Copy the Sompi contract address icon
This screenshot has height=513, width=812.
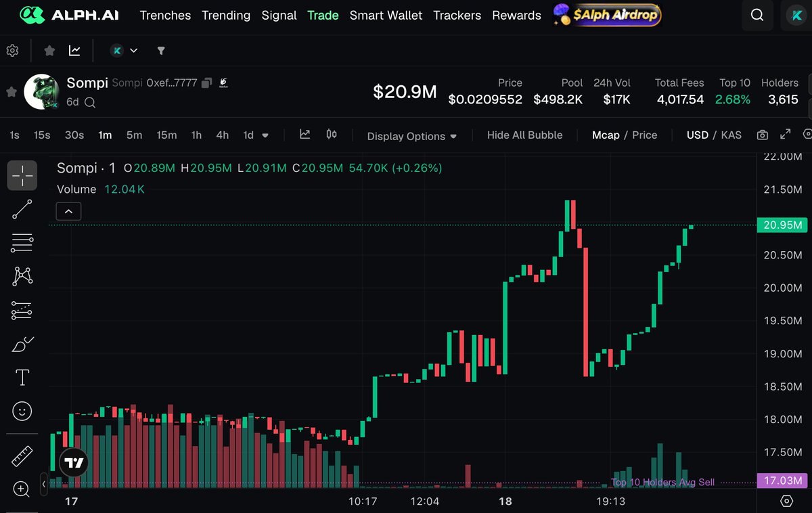(206, 83)
